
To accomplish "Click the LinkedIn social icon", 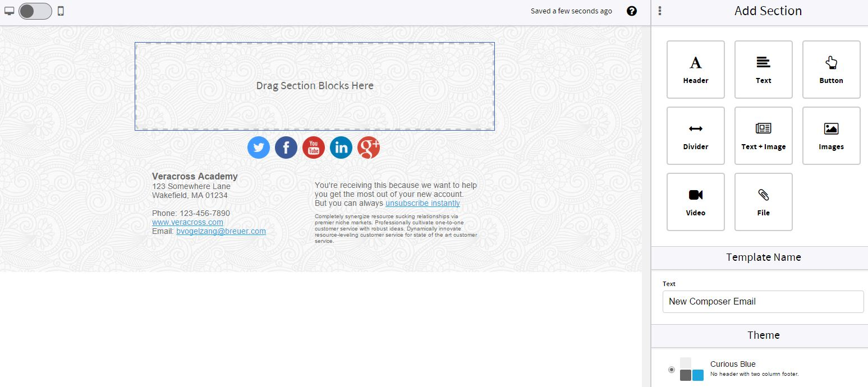I will pos(341,148).
